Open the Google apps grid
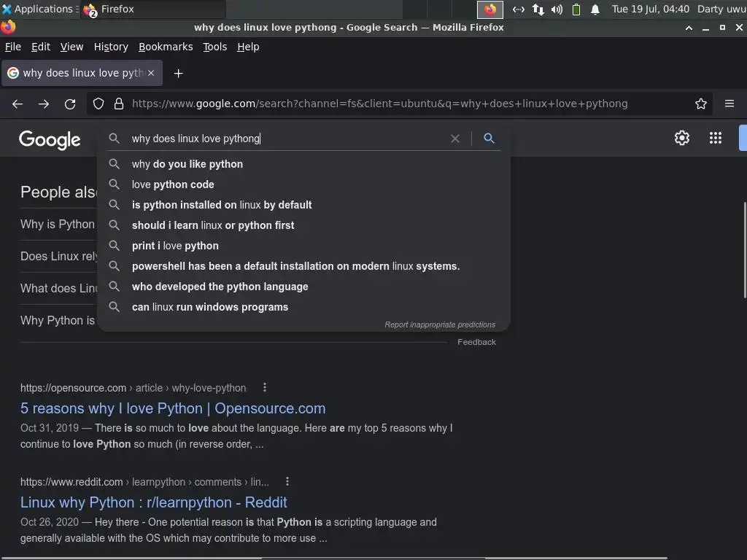This screenshot has width=747, height=560. coord(715,138)
